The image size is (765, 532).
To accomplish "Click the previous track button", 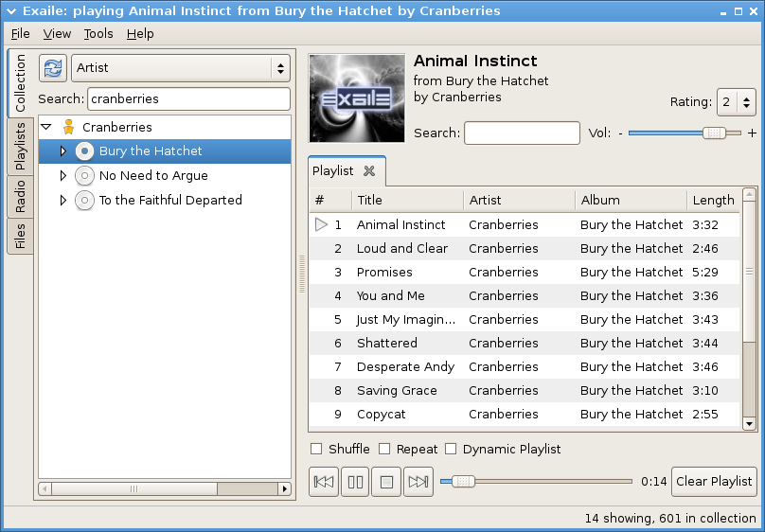I will click(324, 482).
